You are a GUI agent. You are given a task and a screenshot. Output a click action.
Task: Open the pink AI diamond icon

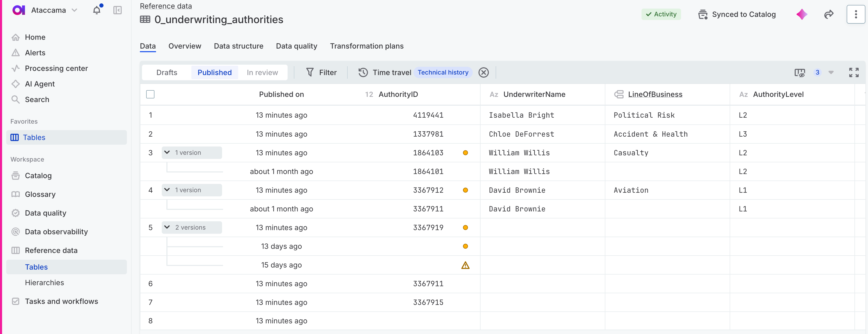tap(802, 14)
